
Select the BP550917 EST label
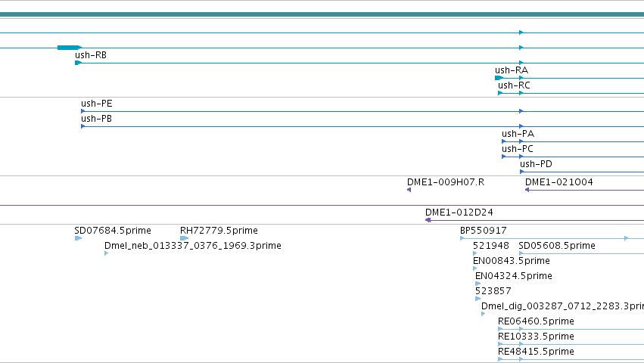484,231
